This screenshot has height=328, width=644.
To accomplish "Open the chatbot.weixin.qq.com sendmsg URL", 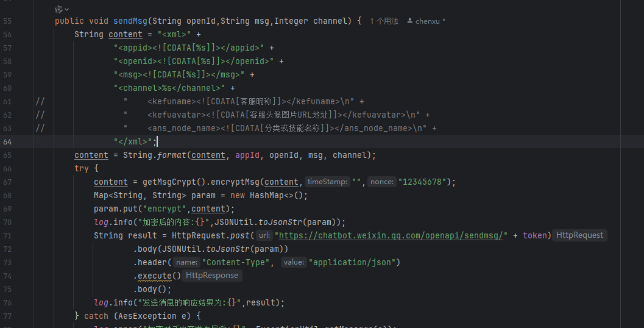I will 391,235.
